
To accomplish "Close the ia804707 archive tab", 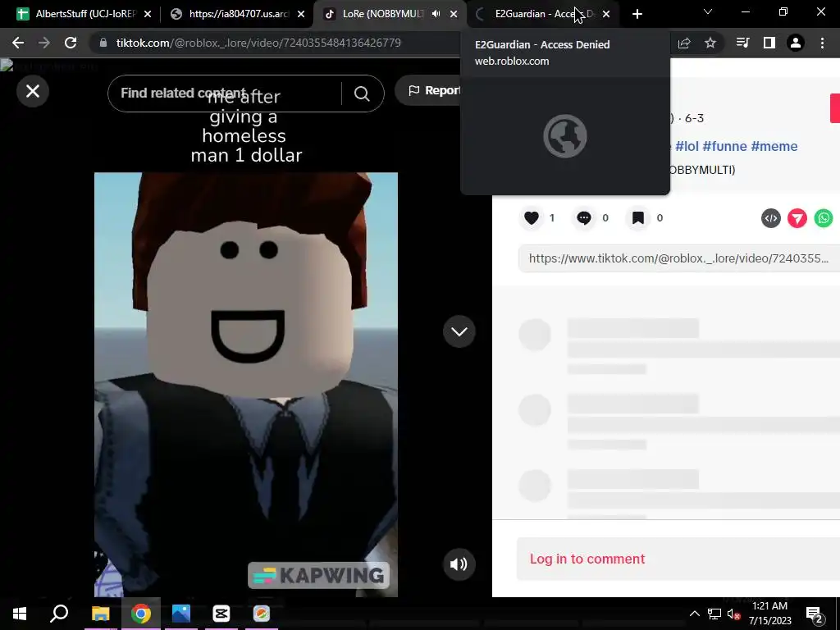I will [x=301, y=14].
